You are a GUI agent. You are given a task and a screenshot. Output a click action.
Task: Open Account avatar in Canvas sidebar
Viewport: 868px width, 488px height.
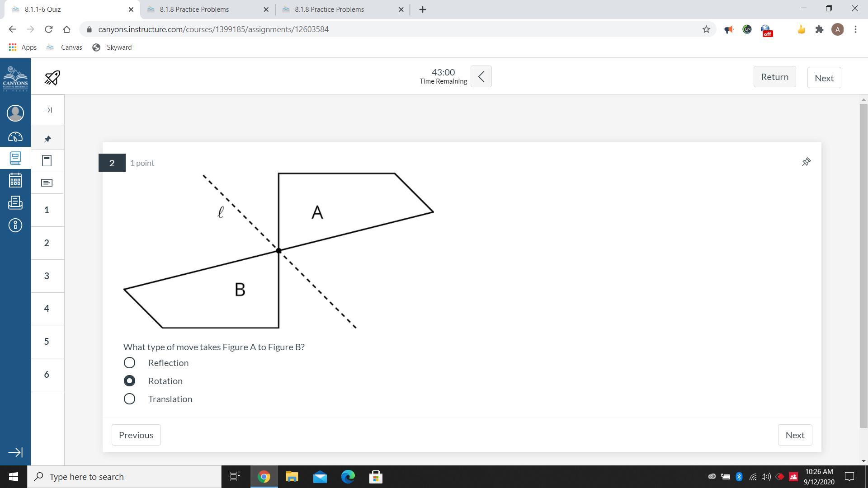(x=15, y=113)
